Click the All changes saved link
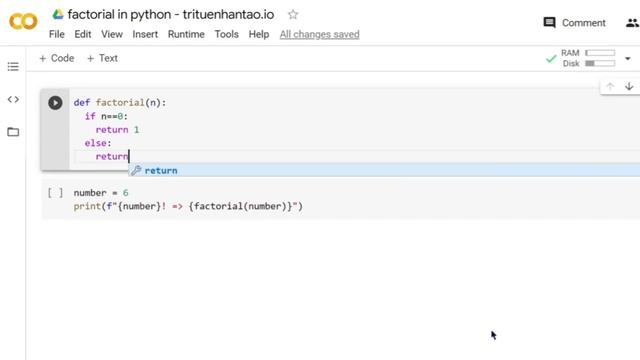Viewport: 640px width, 360px height. click(x=320, y=34)
